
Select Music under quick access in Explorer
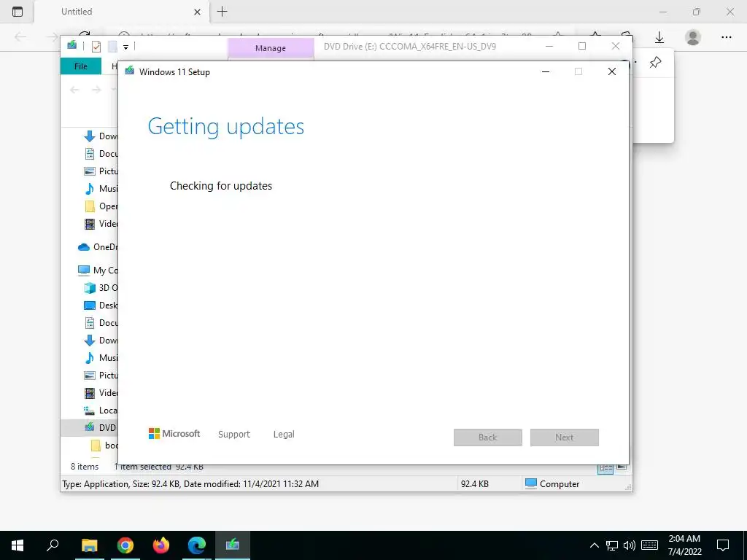pyautogui.click(x=101, y=189)
